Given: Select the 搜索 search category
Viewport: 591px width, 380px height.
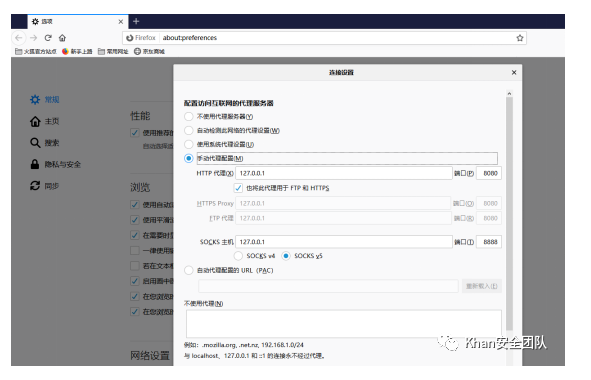Looking at the screenshot, I should 44,143.
